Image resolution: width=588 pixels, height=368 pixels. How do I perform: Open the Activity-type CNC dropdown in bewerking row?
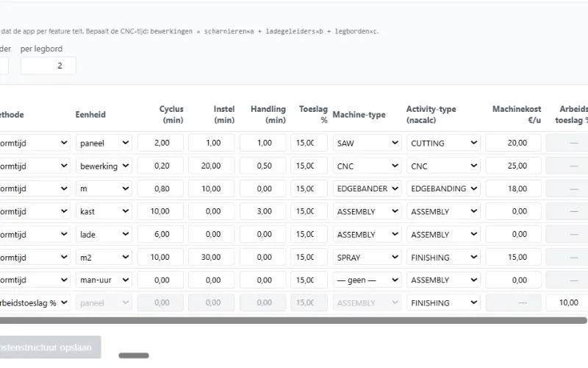pyautogui.click(x=444, y=166)
